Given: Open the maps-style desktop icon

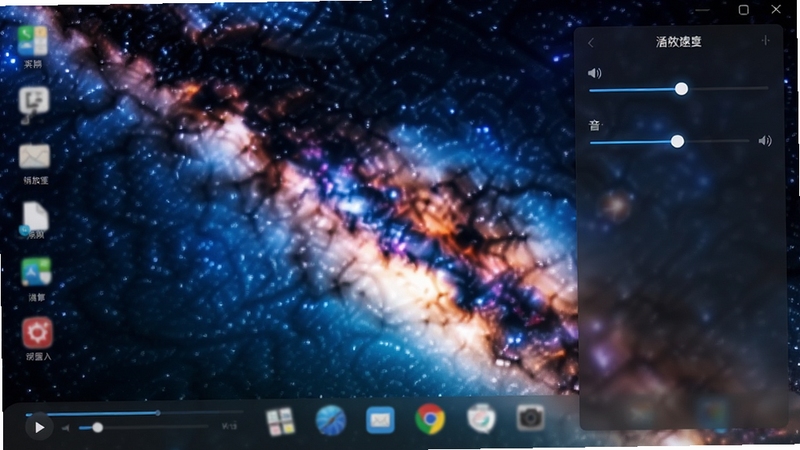Looking at the screenshot, I should (36, 272).
